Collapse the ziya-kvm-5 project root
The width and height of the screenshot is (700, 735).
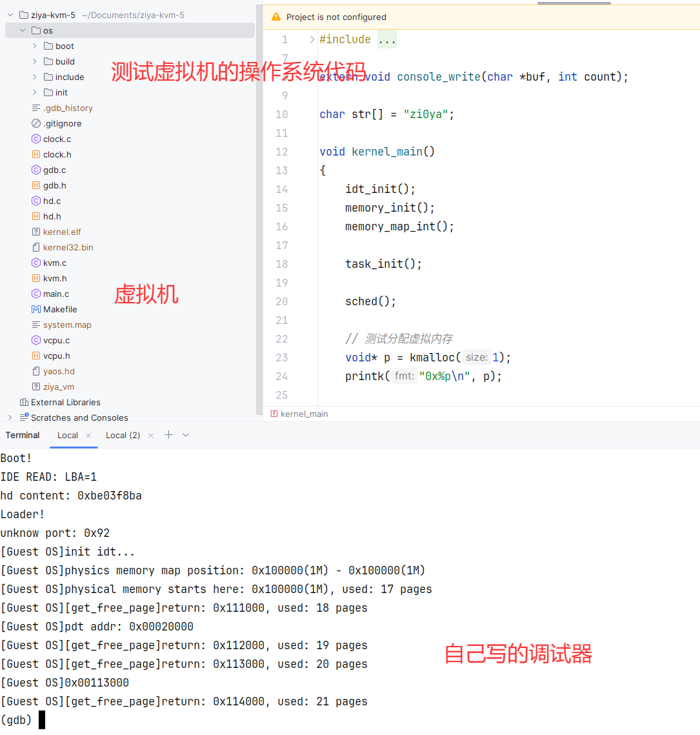[10, 15]
